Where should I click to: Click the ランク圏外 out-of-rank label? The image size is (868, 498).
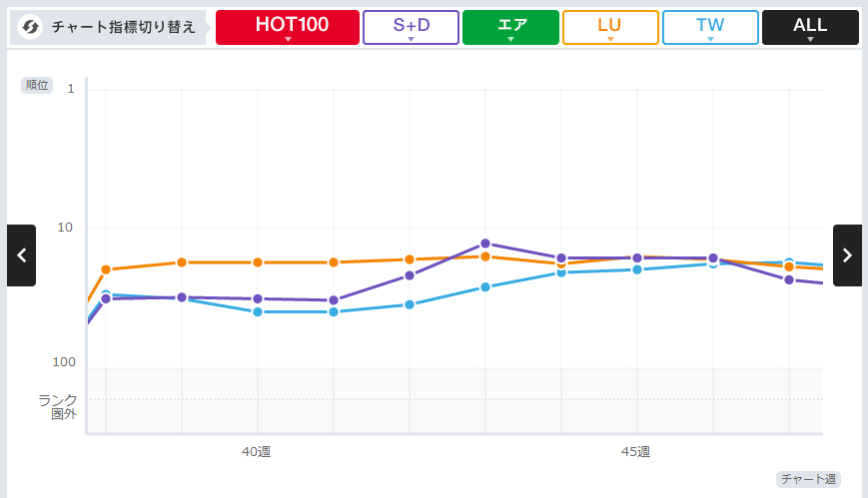pyautogui.click(x=58, y=406)
